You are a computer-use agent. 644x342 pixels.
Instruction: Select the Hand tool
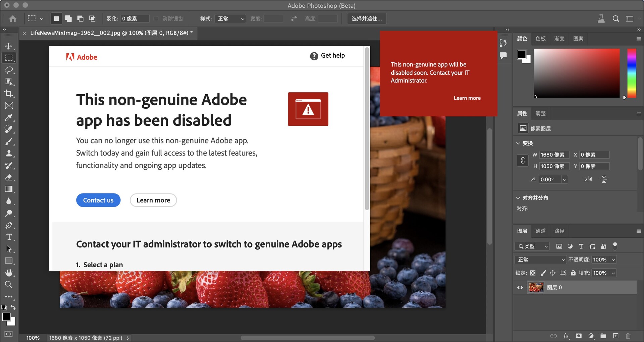pyautogui.click(x=9, y=273)
